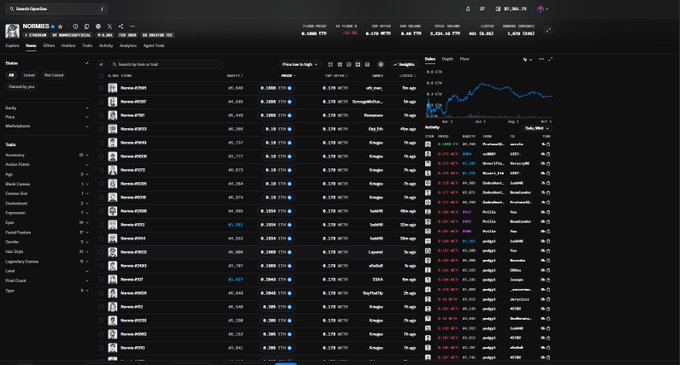Open the collection's X profile icon
This screenshot has width=680, height=365.
click(x=109, y=26)
